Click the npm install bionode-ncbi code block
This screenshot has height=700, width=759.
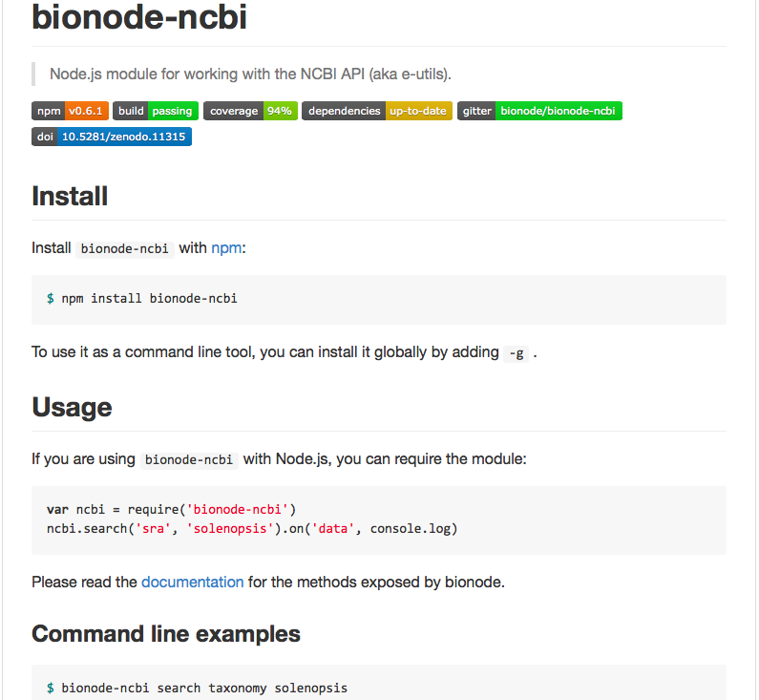[379, 300]
